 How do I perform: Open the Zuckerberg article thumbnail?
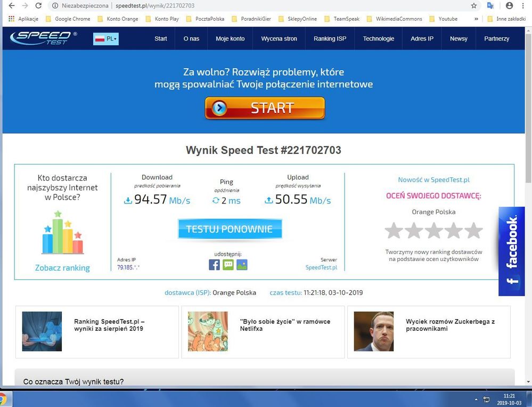pyautogui.click(x=374, y=331)
